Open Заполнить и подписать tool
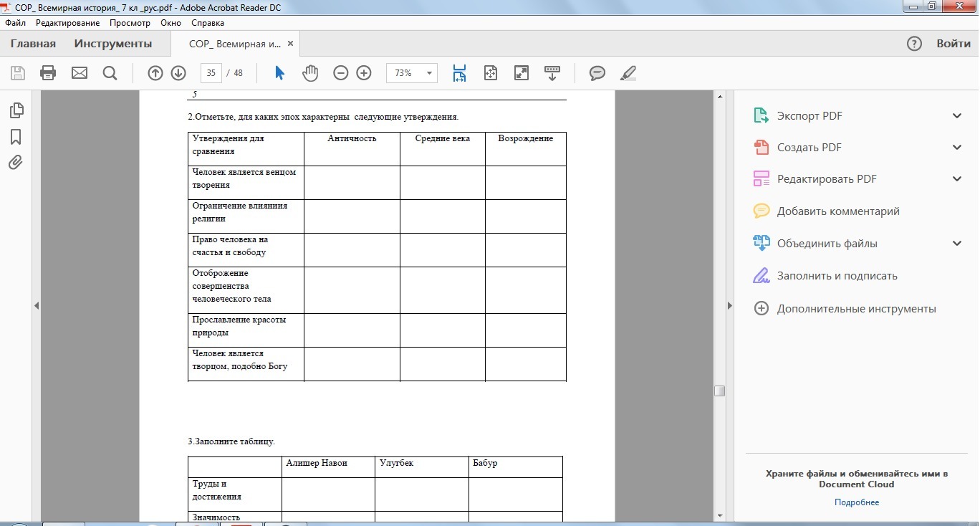This screenshot has height=526, width=980. [837, 276]
